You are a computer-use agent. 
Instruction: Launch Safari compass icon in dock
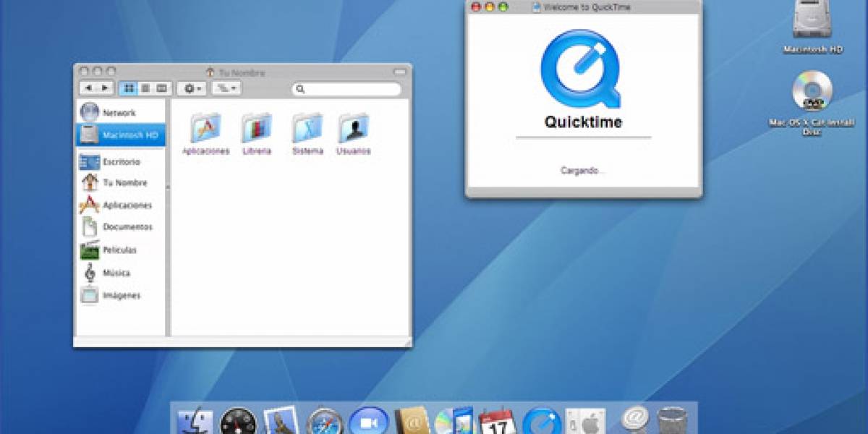(x=324, y=422)
